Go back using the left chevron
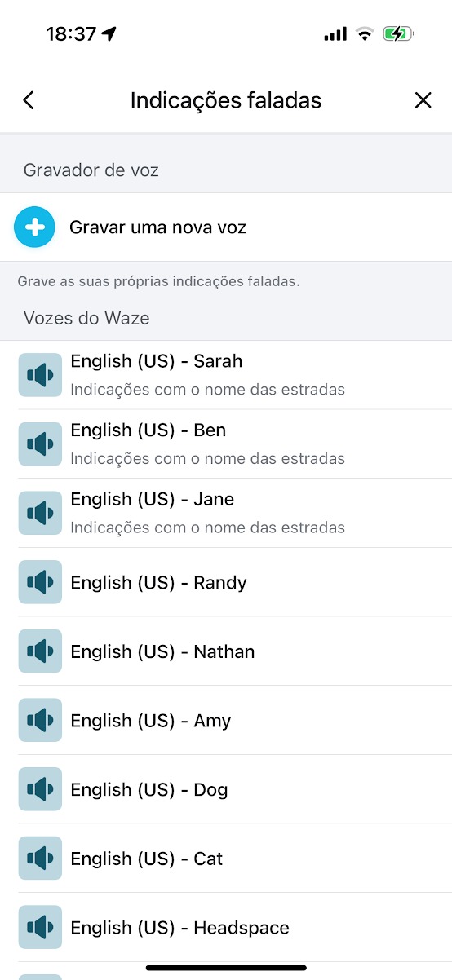Image resolution: width=452 pixels, height=980 pixels. (x=29, y=100)
